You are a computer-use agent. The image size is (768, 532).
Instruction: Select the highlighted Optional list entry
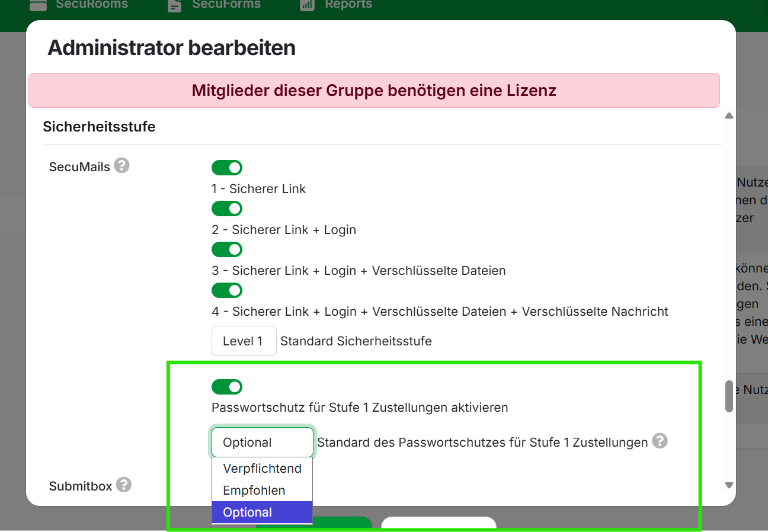coord(262,512)
